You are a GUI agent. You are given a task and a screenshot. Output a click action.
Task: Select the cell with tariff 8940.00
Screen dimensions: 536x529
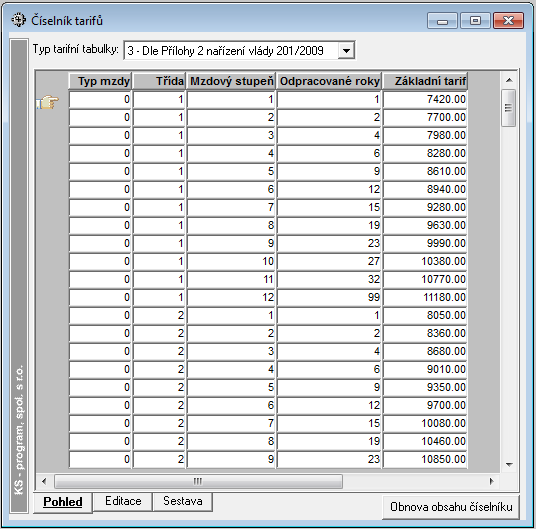tap(425, 189)
